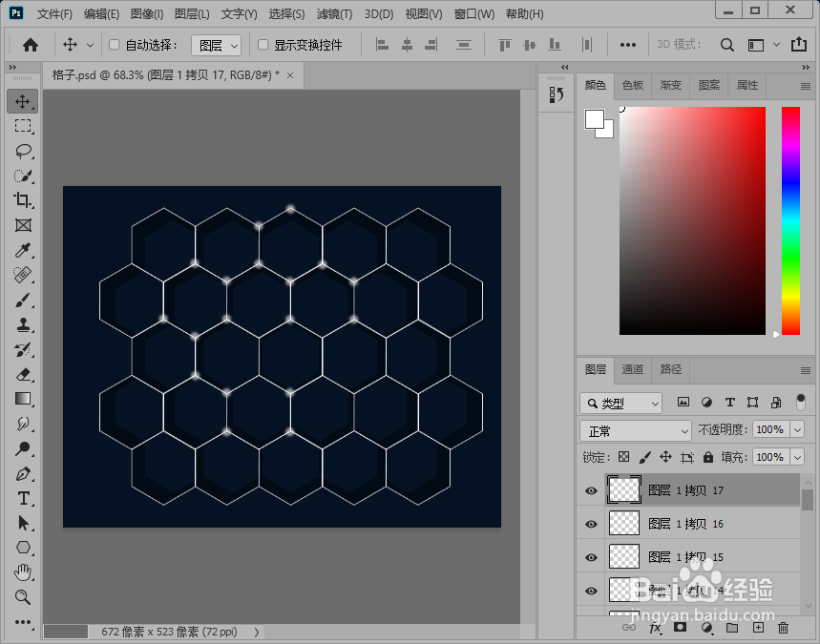Expand the 不透明度 opacity dropdown arrow
Image resolution: width=820 pixels, height=644 pixels.
pos(797,429)
